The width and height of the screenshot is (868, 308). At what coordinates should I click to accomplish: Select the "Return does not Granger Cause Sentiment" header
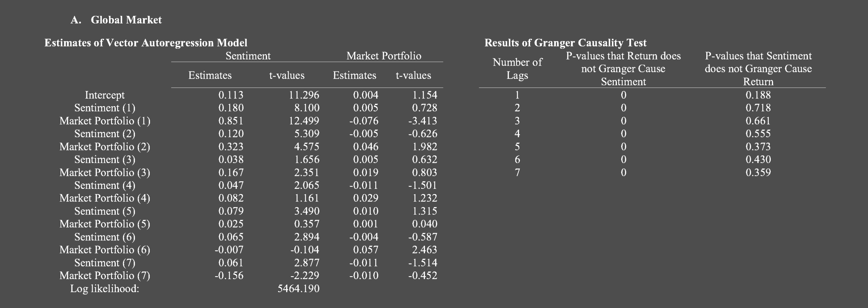point(623,69)
